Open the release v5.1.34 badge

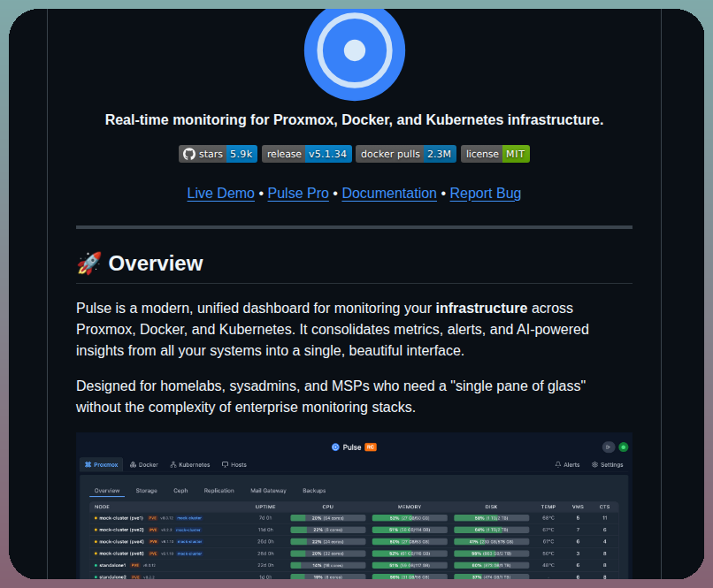(x=306, y=154)
